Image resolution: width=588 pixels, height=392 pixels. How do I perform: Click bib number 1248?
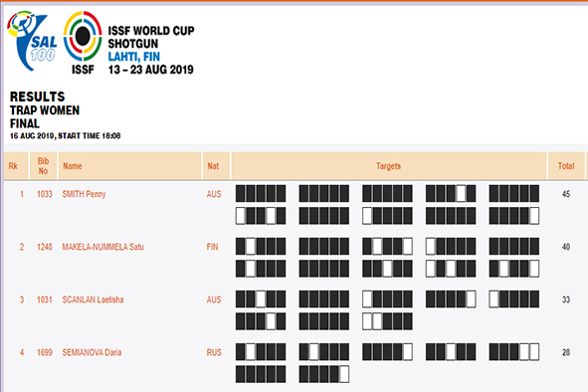(x=44, y=247)
